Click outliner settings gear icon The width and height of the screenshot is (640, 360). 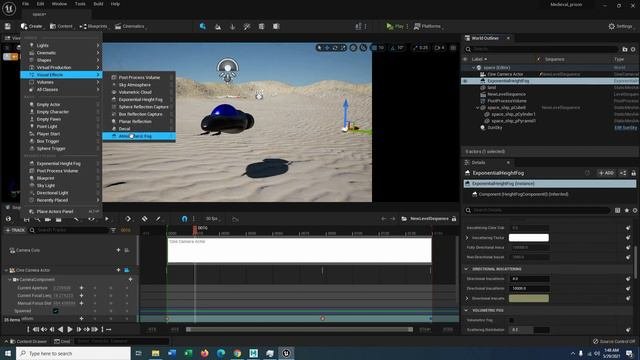(633, 49)
